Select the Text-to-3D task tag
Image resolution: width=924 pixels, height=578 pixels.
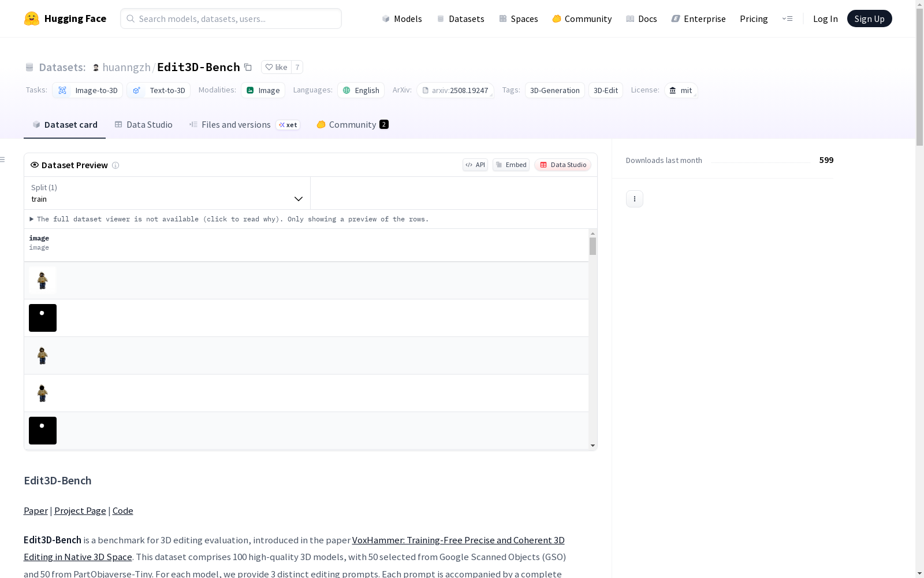click(x=159, y=90)
